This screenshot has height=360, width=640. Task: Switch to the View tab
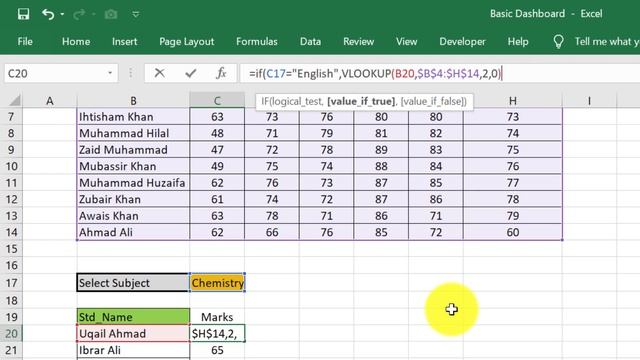[x=407, y=41]
